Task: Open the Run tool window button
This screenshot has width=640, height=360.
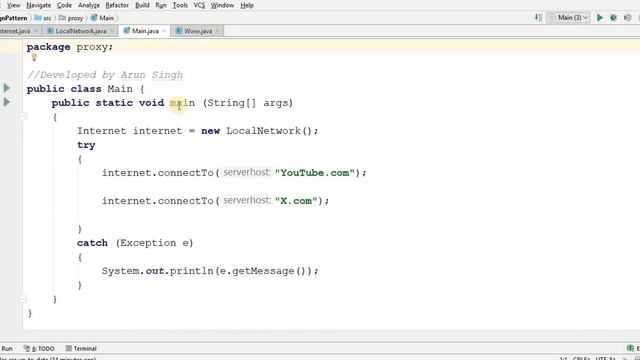Action: pos(7,349)
